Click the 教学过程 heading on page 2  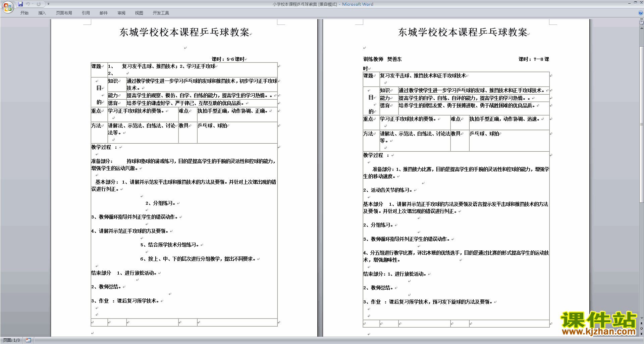373,155
